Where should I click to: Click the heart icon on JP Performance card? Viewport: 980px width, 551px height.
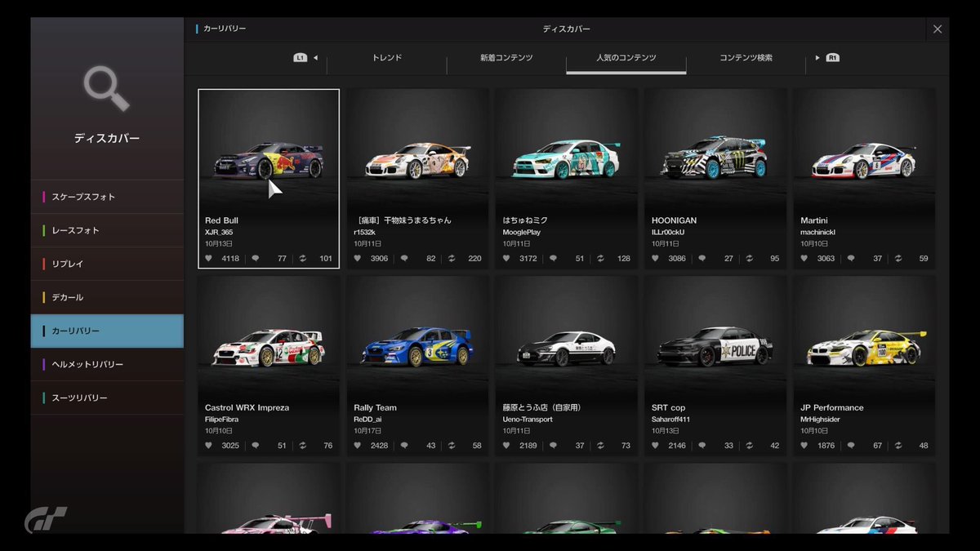(x=804, y=446)
